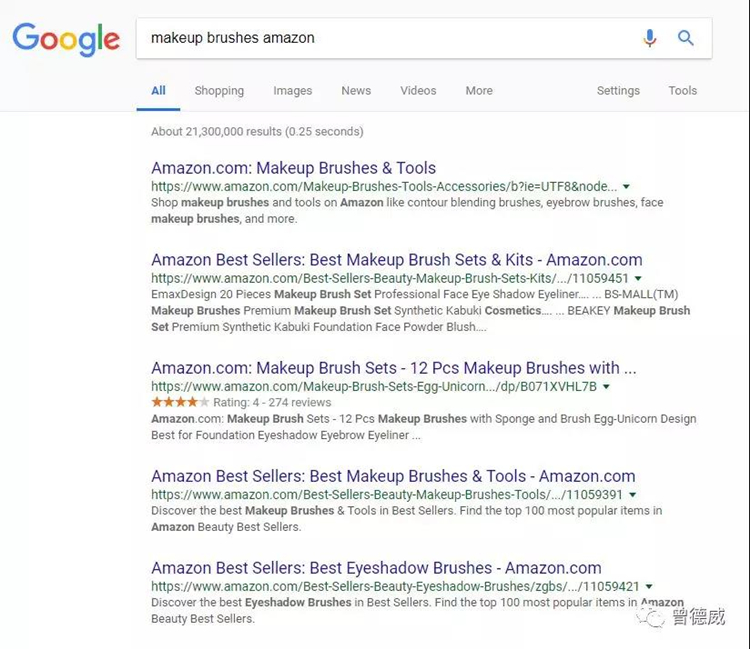Expand dropdown arrow beside Makeup-Brushes-Tools-Accessories URL
The image size is (750, 649).
coord(627,186)
